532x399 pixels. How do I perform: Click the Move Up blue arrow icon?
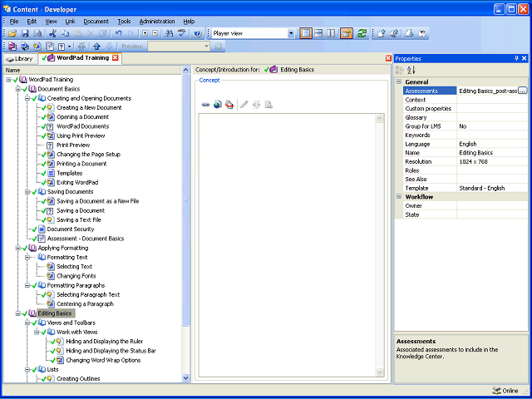pyautogui.click(x=96, y=47)
